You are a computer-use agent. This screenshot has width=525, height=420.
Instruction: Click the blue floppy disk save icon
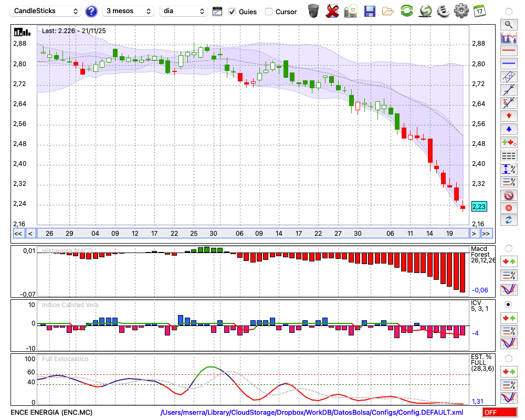pos(370,11)
